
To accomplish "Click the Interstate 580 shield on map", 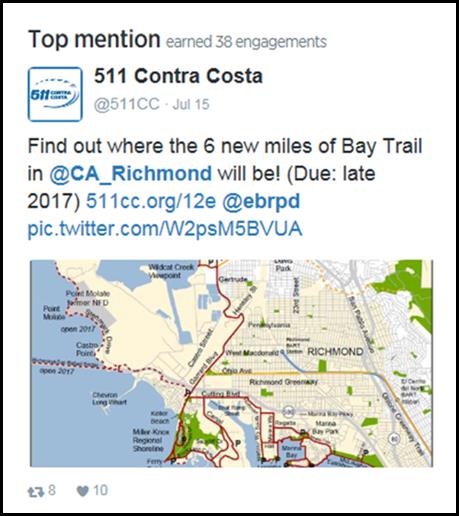I will point(289,412).
